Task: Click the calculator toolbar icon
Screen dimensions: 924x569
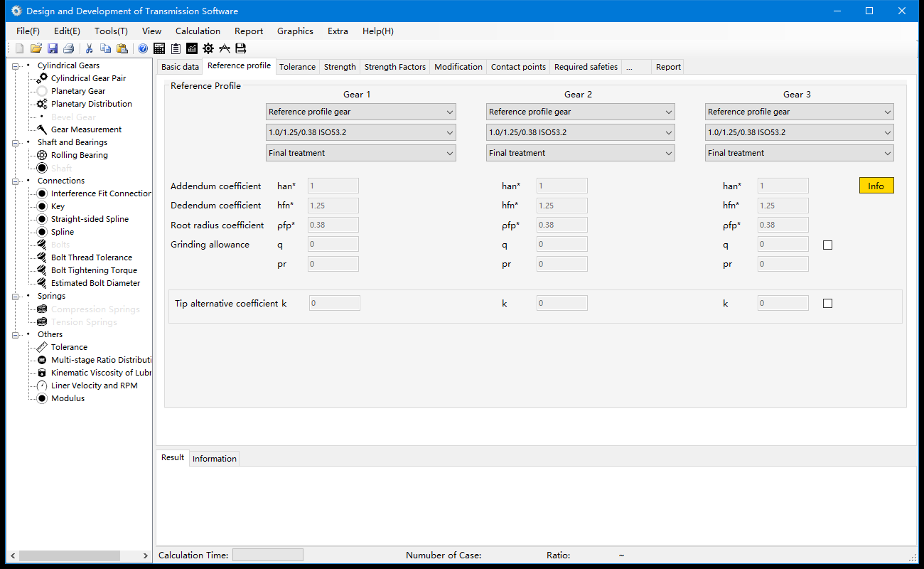Action: pyautogui.click(x=159, y=48)
